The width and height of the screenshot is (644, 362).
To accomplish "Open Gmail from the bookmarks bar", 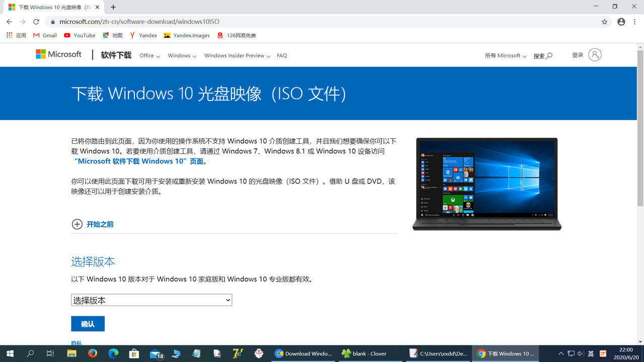I will (44, 35).
